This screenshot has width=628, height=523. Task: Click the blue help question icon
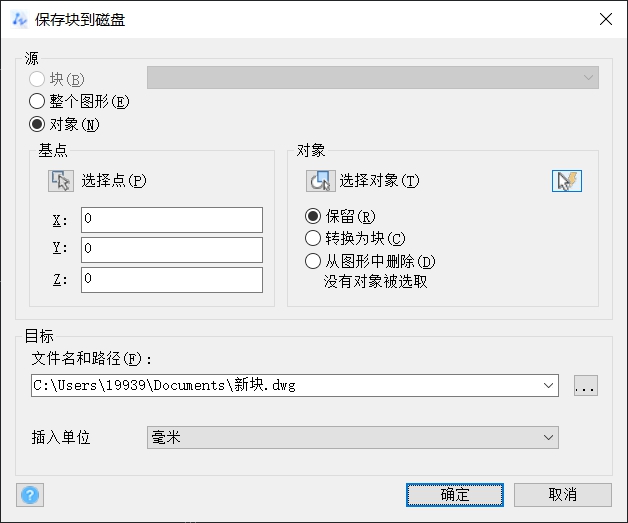(x=29, y=495)
